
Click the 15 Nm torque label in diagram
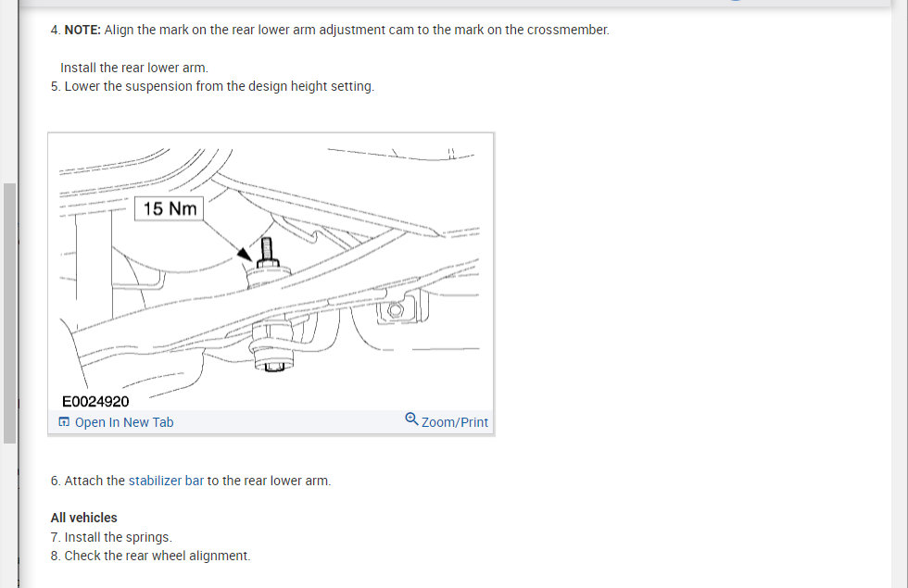[x=169, y=208]
